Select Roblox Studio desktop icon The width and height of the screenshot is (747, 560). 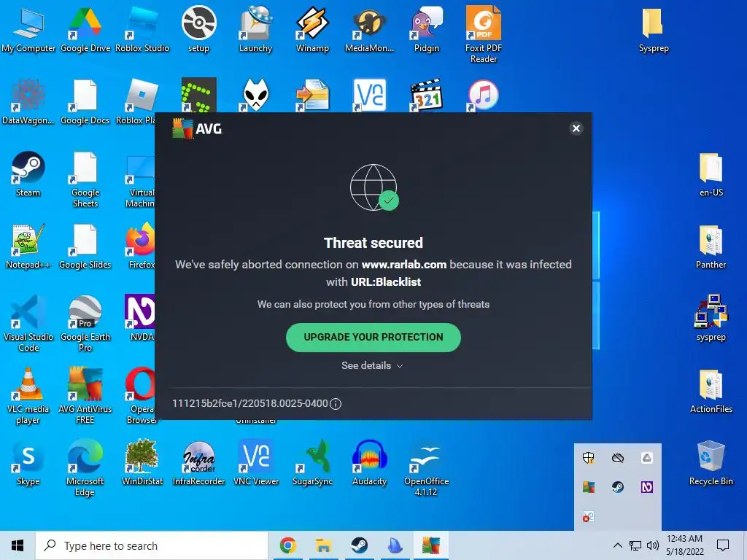coord(142,29)
